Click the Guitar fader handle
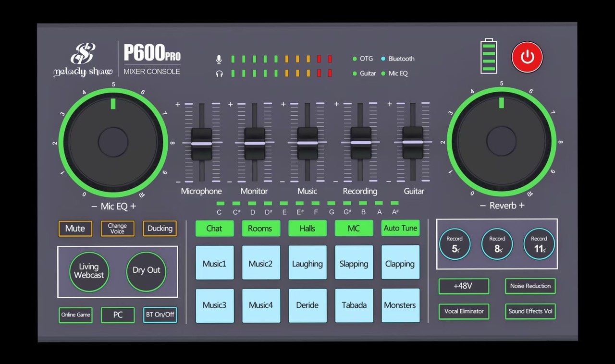 pyautogui.click(x=413, y=143)
